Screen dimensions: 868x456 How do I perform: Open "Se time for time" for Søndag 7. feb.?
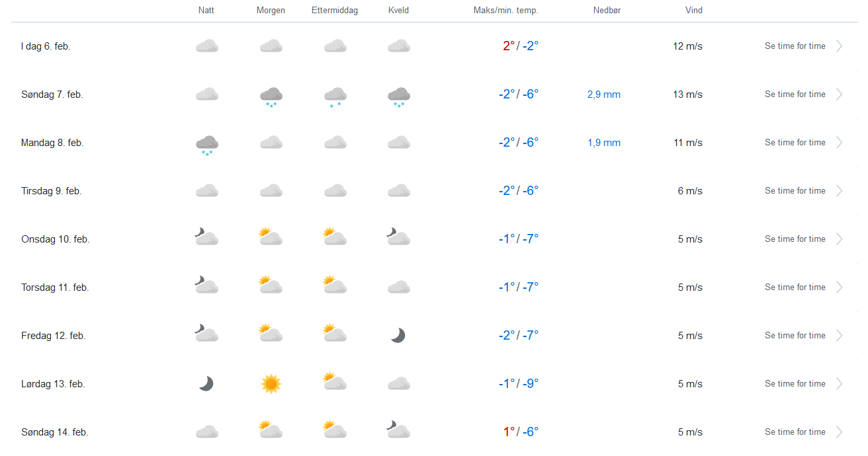(795, 95)
